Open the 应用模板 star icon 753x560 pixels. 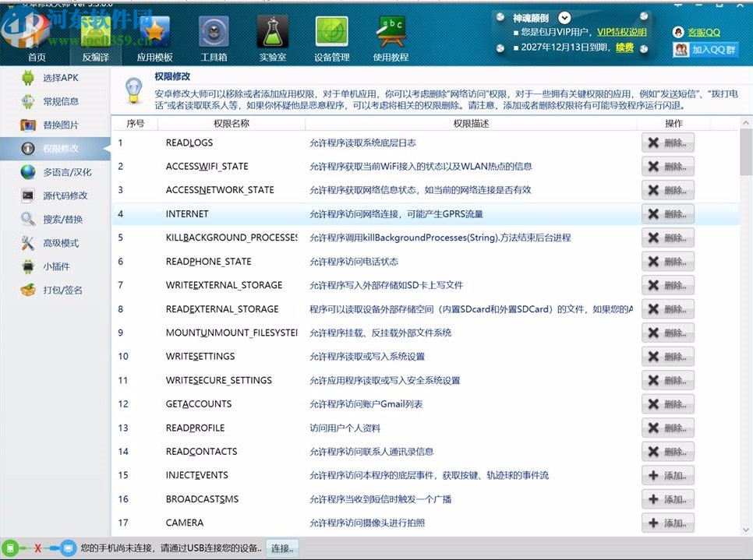pos(154,33)
